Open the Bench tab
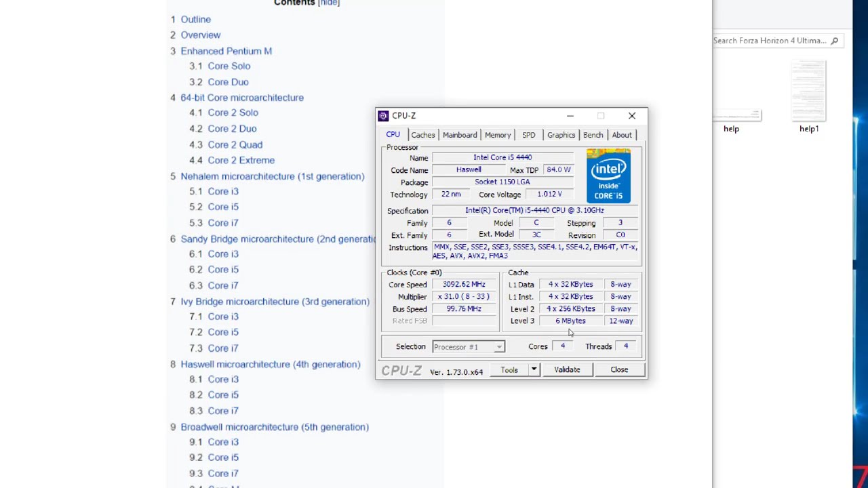 tap(593, 135)
